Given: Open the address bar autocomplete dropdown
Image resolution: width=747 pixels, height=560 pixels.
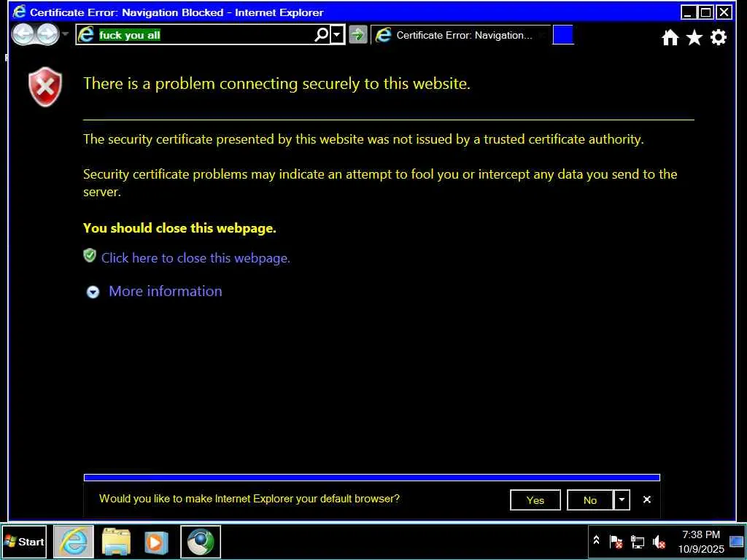Looking at the screenshot, I should click(x=337, y=35).
